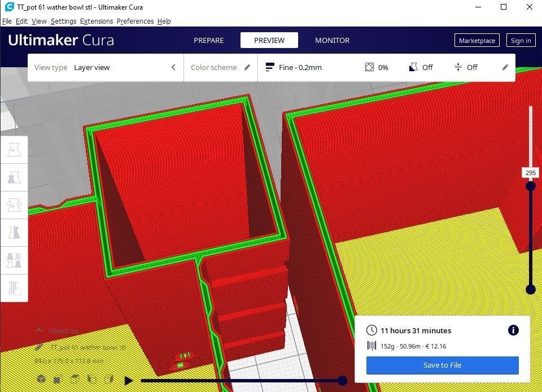Minimize the Ultimaker Cura window
Image resolution: width=542 pixels, height=392 pixels.
[478, 7]
